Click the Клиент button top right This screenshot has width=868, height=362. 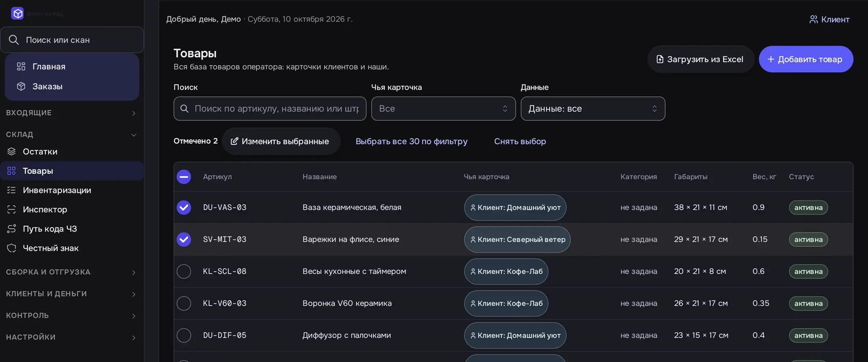pyautogui.click(x=829, y=19)
